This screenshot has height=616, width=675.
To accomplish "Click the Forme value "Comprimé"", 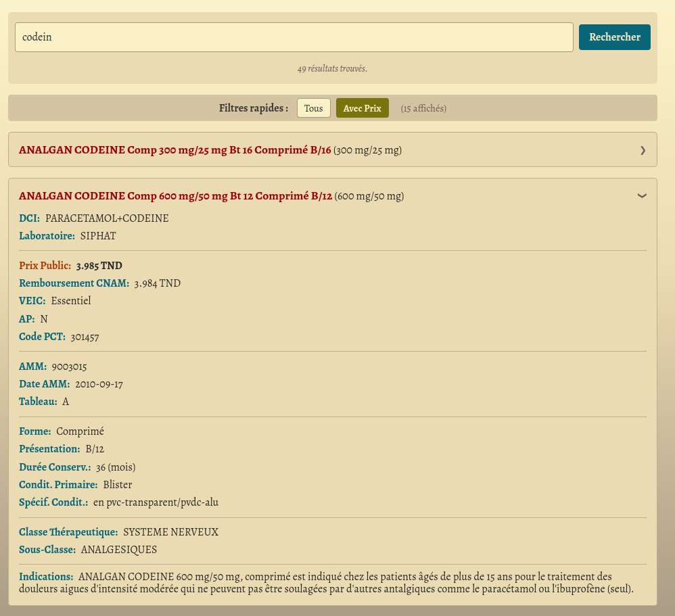I will pos(80,431).
